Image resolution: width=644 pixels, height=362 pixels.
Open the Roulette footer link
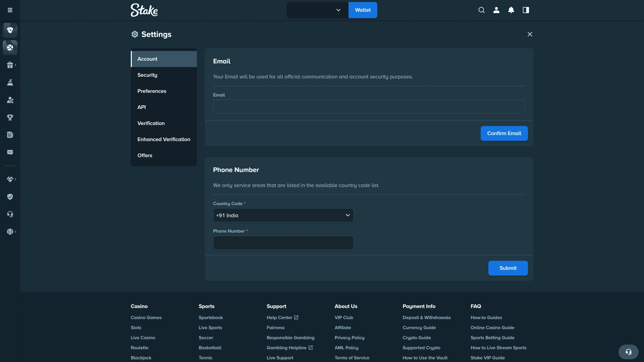coord(140,348)
